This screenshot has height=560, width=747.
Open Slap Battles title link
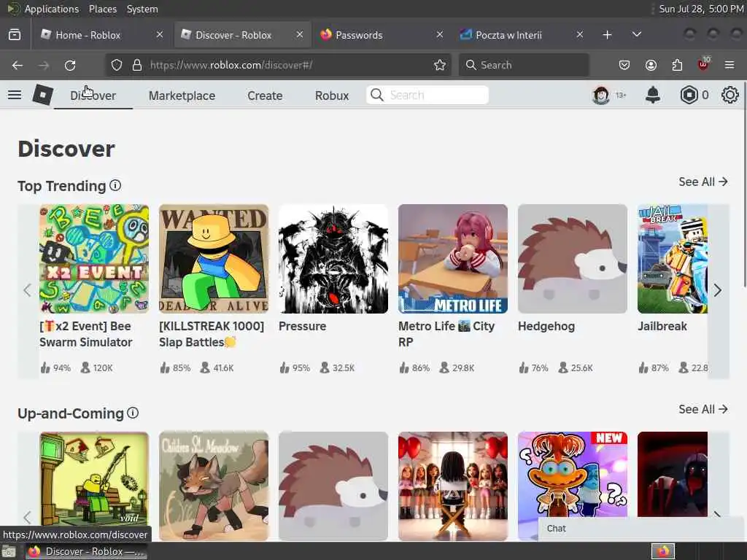tap(212, 334)
